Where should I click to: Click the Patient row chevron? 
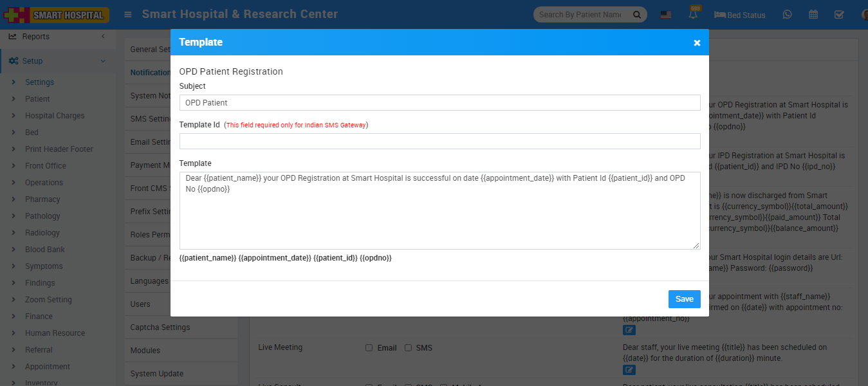coord(14,99)
